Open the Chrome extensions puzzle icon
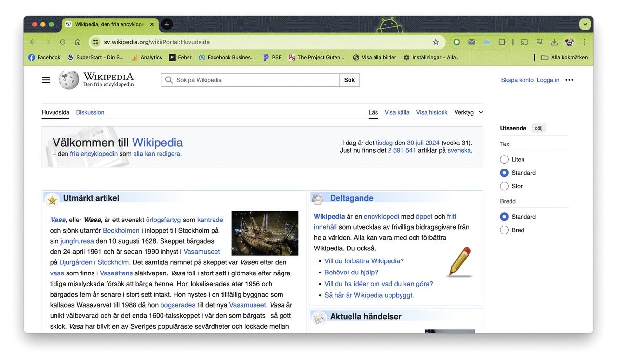617x364 pixels. 502,42
